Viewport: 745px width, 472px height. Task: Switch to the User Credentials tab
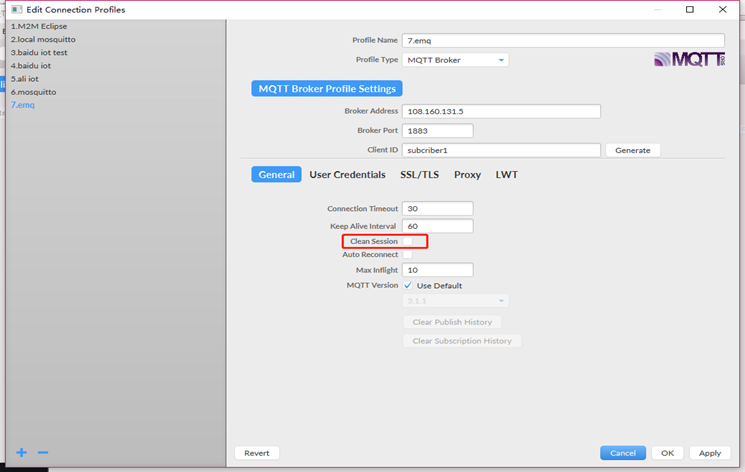[347, 174]
